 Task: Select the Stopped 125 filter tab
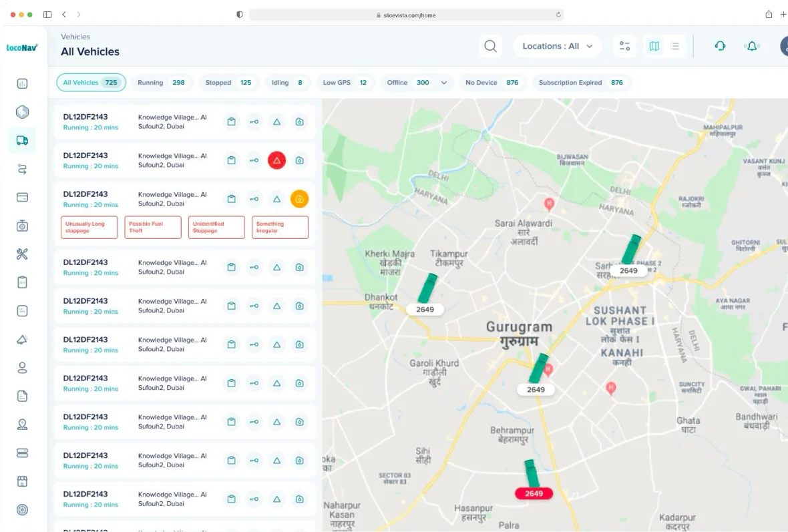[228, 83]
